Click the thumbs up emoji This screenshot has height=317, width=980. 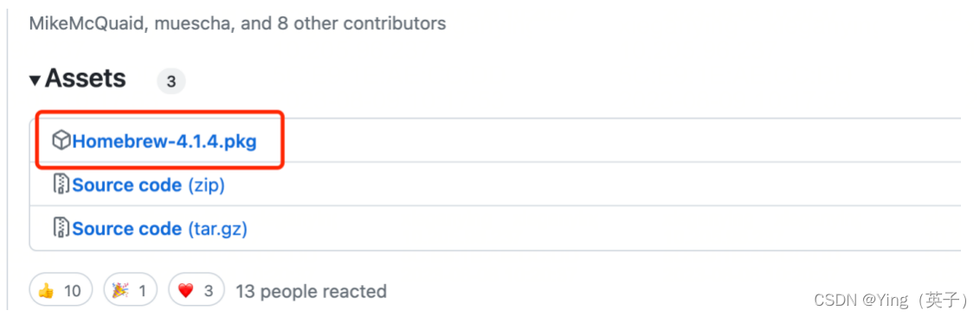click(46, 291)
